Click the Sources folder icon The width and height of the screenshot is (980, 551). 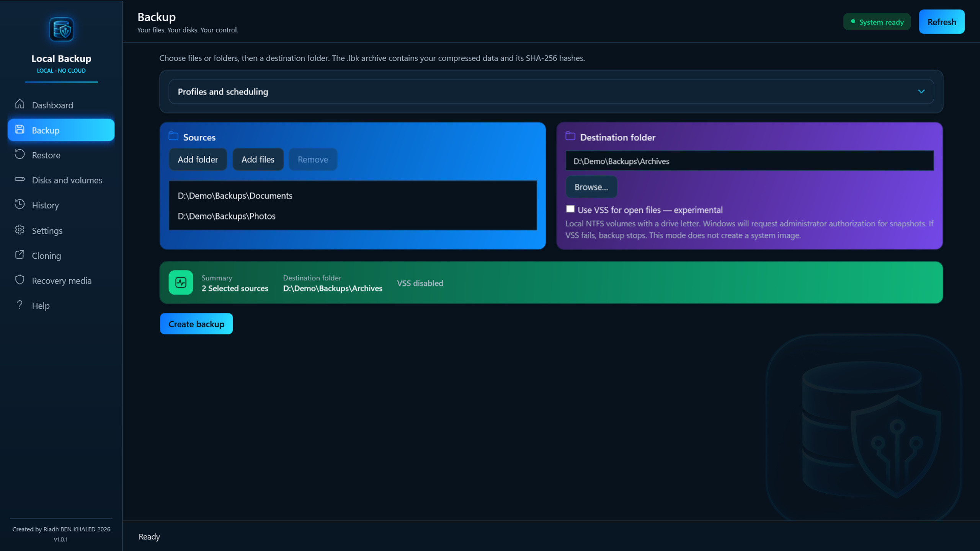click(173, 136)
